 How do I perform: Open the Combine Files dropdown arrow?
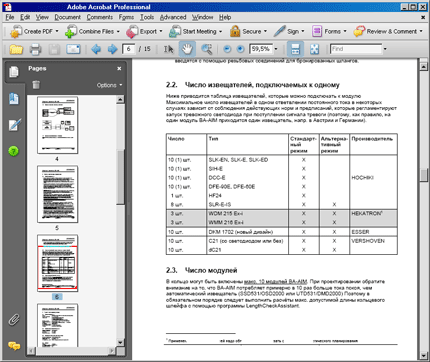pos(118,31)
